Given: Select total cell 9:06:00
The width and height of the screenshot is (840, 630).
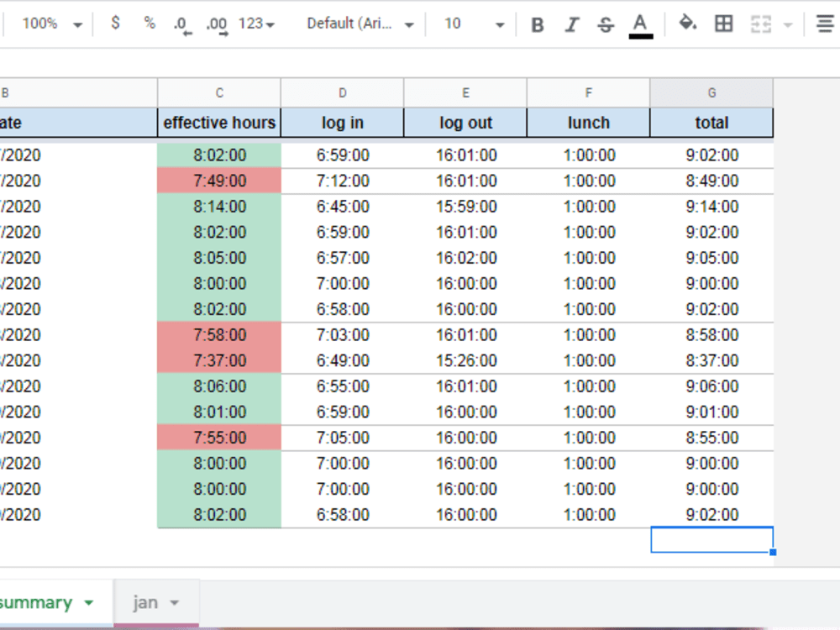Looking at the screenshot, I should coord(711,386).
